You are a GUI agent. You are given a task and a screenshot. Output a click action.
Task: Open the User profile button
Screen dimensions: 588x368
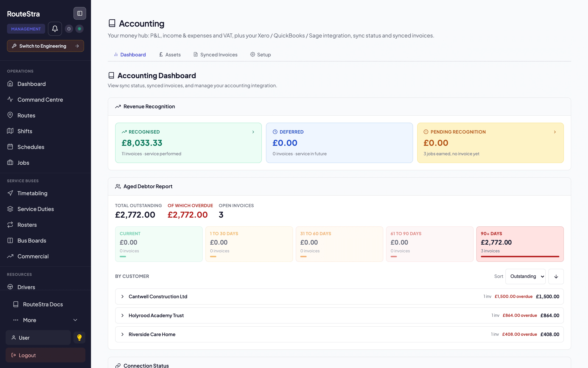[38, 338]
